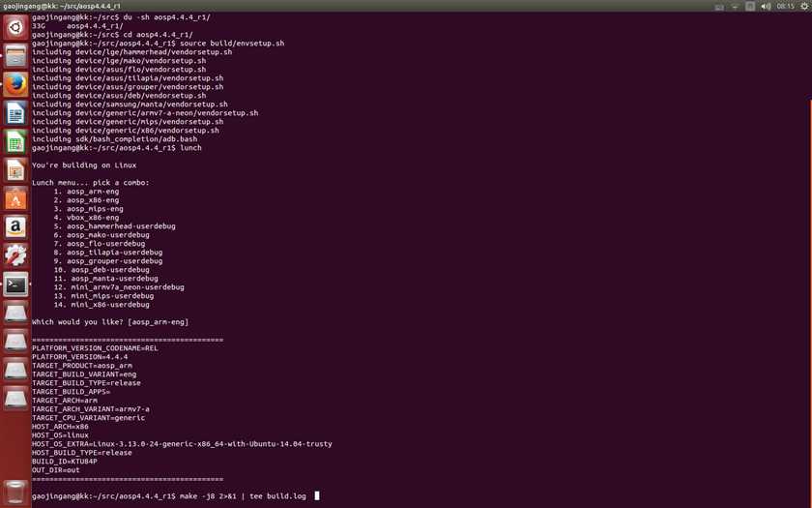Viewport: 812px width, 508px height.
Task: Open Ubuntu Software Center
Action: point(15,198)
